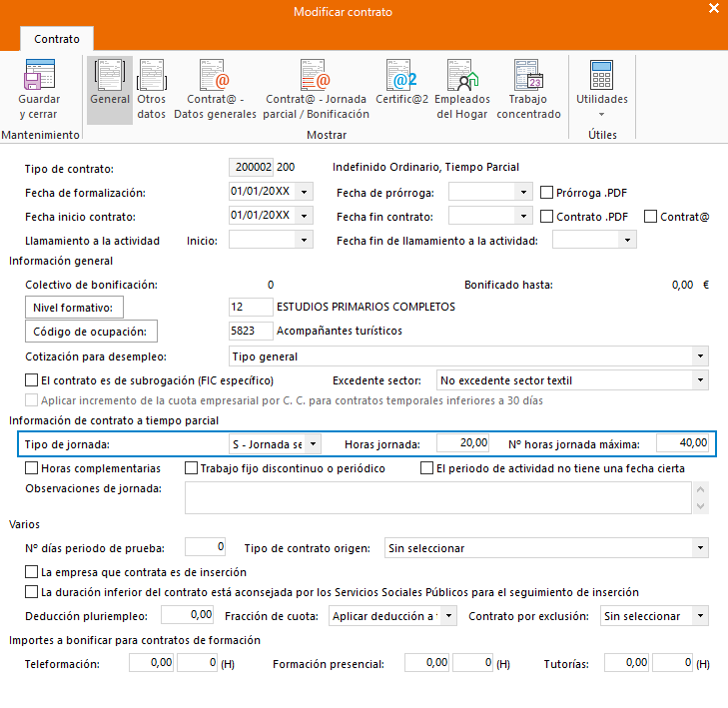
Task: Close the Modificar contrato window
Action: pos(714,8)
